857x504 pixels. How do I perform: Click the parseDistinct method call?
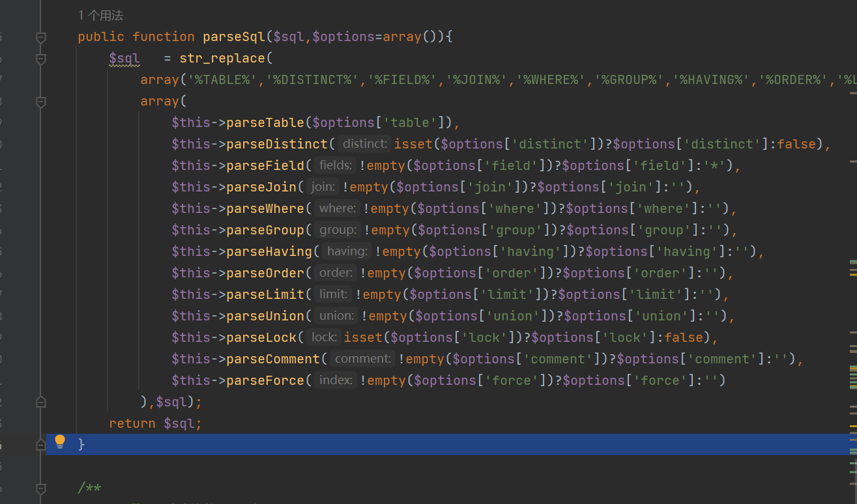[x=277, y=144]
